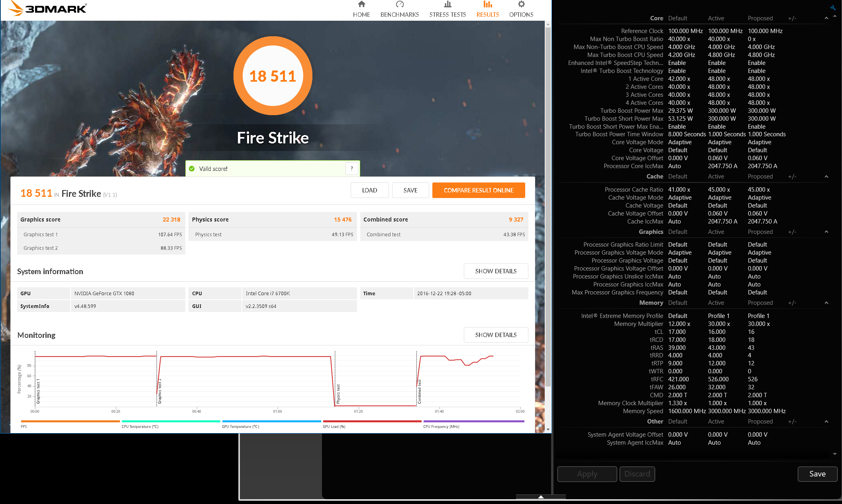Select Proposed Core Voltage Offset 0.060 V
This screenshot has width=842, height=504.
[x=758, y=158]
